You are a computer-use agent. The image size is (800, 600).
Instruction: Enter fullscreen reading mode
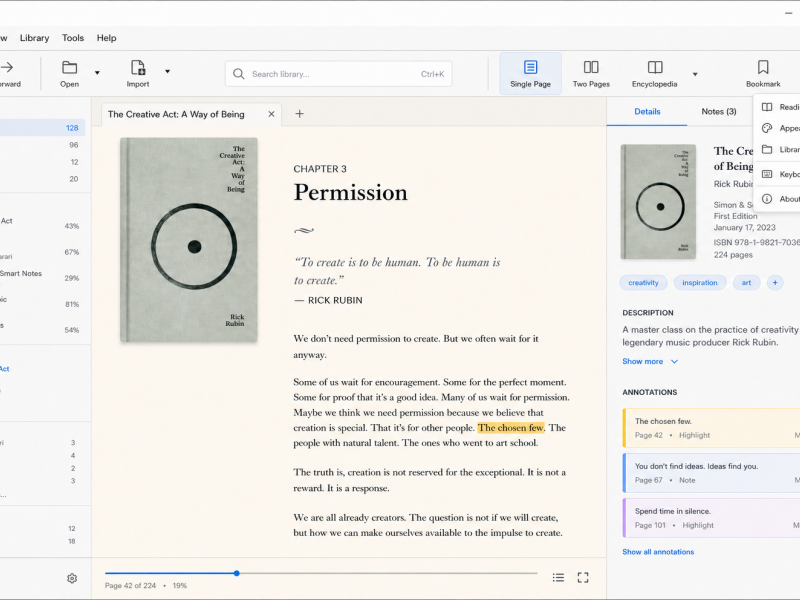click(x=583, y=578)
